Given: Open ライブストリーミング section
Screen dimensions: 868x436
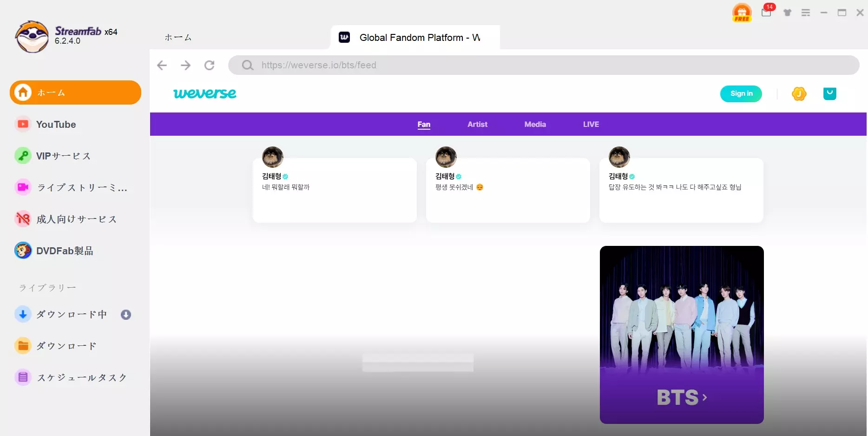Looking at the screenshot, I should [x=75, y=187].
